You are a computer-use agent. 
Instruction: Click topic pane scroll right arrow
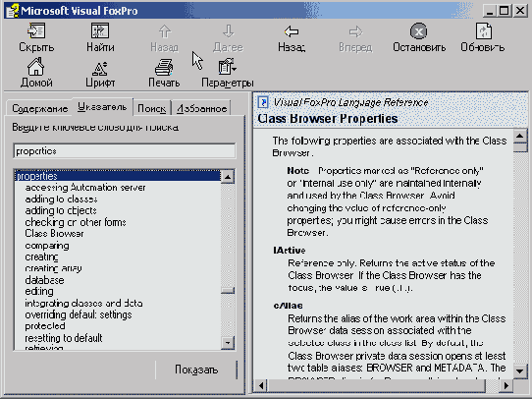tap(506, 386)
